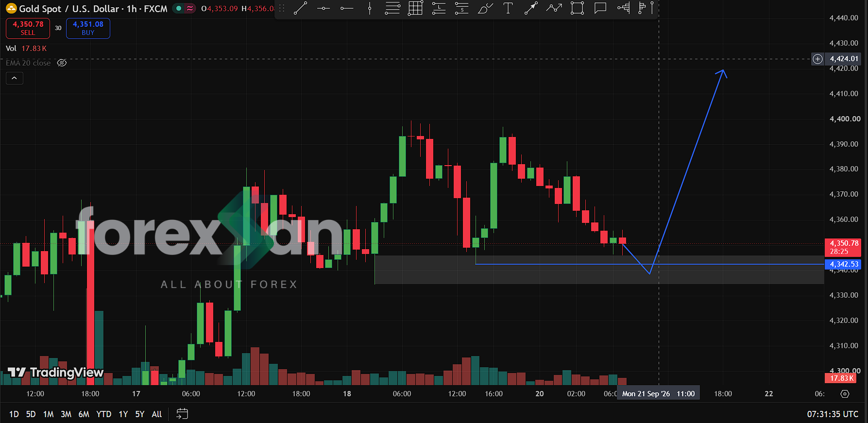Click the 22 date on time axis
The image size is (868, 423).
(x=769, y=394)
